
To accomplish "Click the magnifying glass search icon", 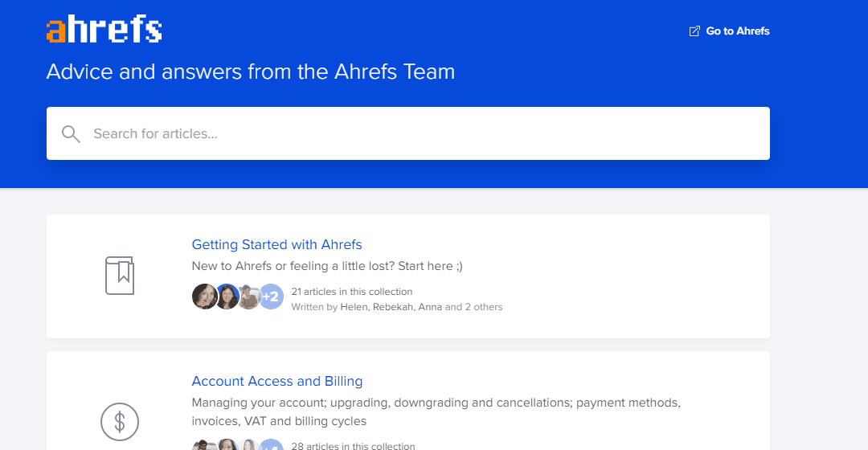I will click(x=71, y=134).
